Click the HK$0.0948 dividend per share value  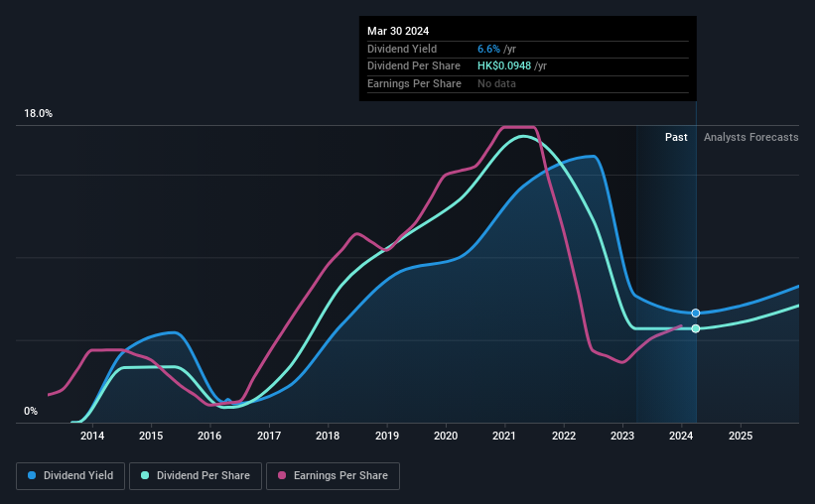504,66
